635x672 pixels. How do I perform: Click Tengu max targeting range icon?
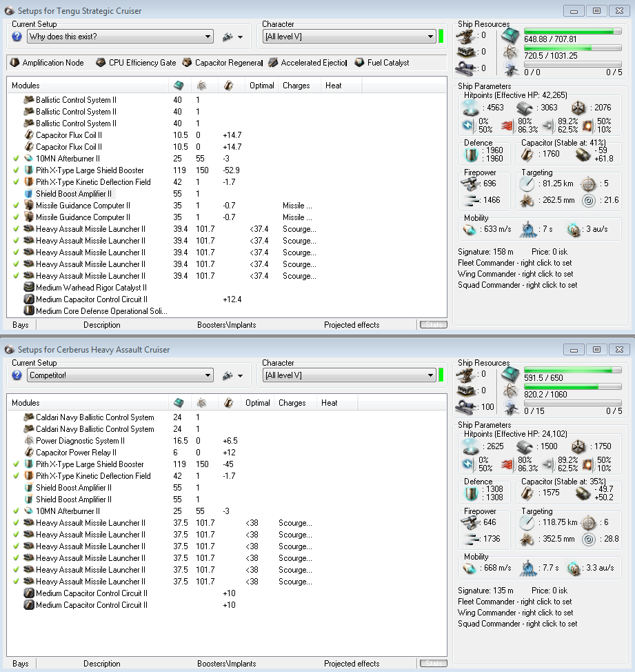[527, 184]
